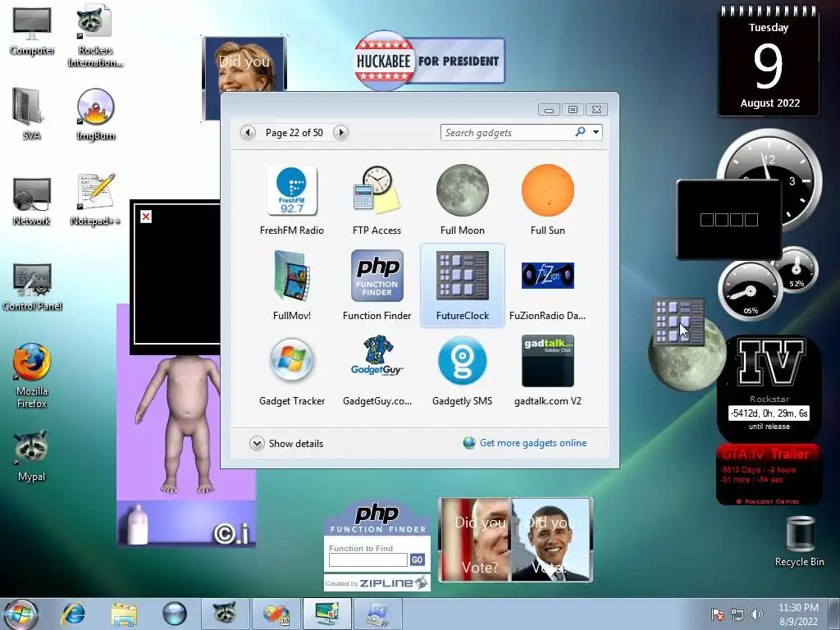Screen dimensions: 840x630
Task: Click the Action Center flag tray icon
Action: [718, 614]
